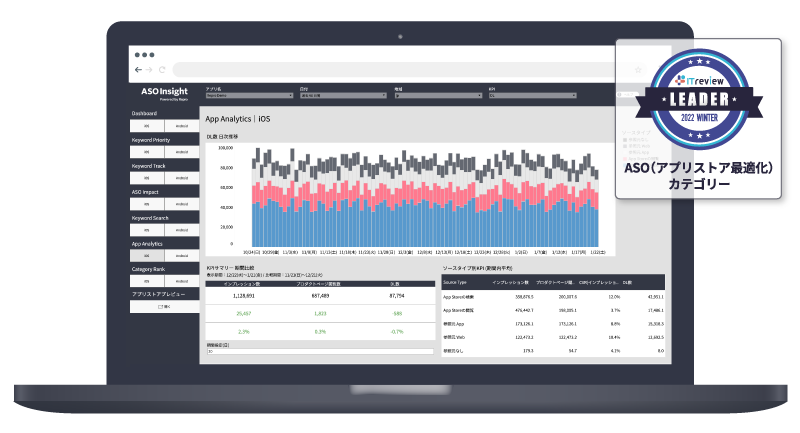This screenshot has width=800, height=433.
Task: Click the ITreview Leader 2022 Winter badge
Action: click(x=699, y=99)
